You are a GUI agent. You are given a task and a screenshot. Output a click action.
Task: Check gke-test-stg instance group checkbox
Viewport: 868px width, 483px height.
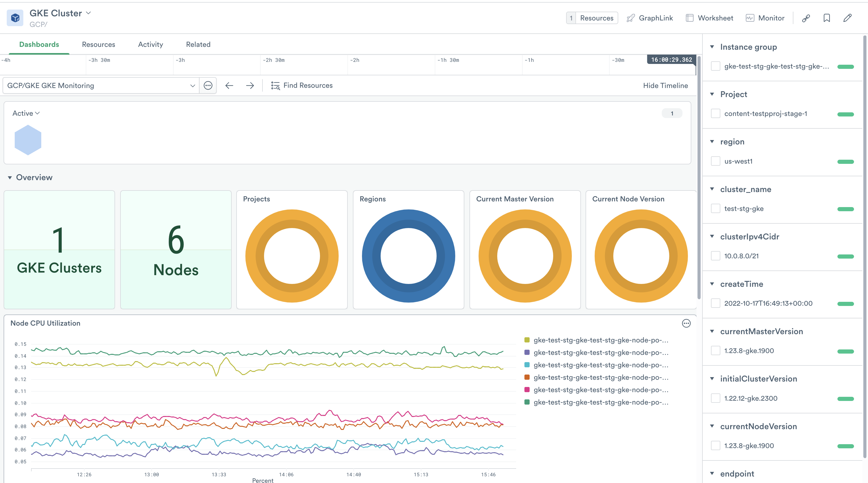tap(715, 66)
